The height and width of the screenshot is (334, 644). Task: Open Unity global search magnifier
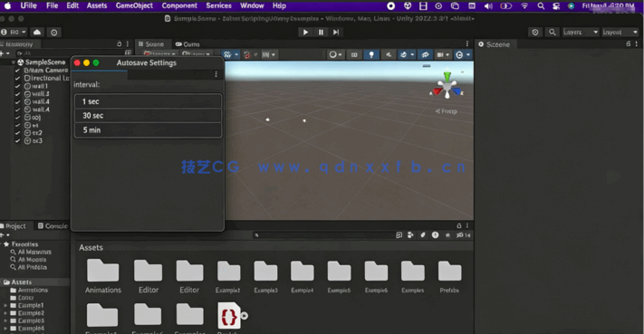pos(552,32)
